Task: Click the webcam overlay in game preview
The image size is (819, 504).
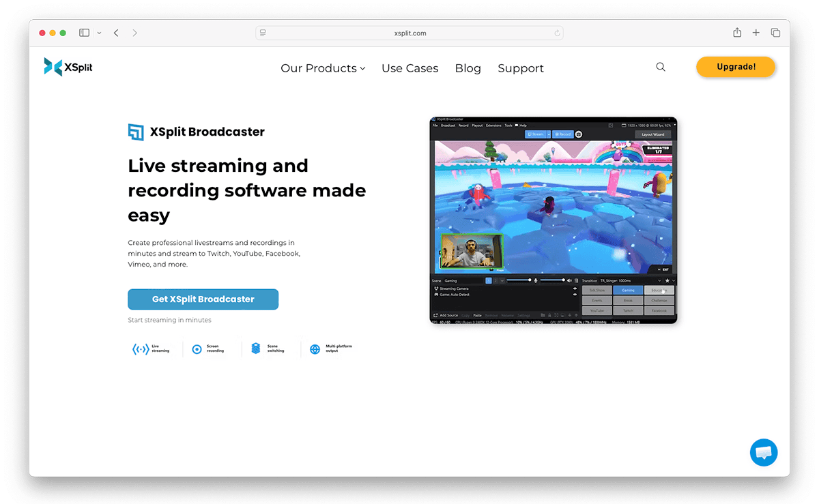Action: [x=472, y=251]
